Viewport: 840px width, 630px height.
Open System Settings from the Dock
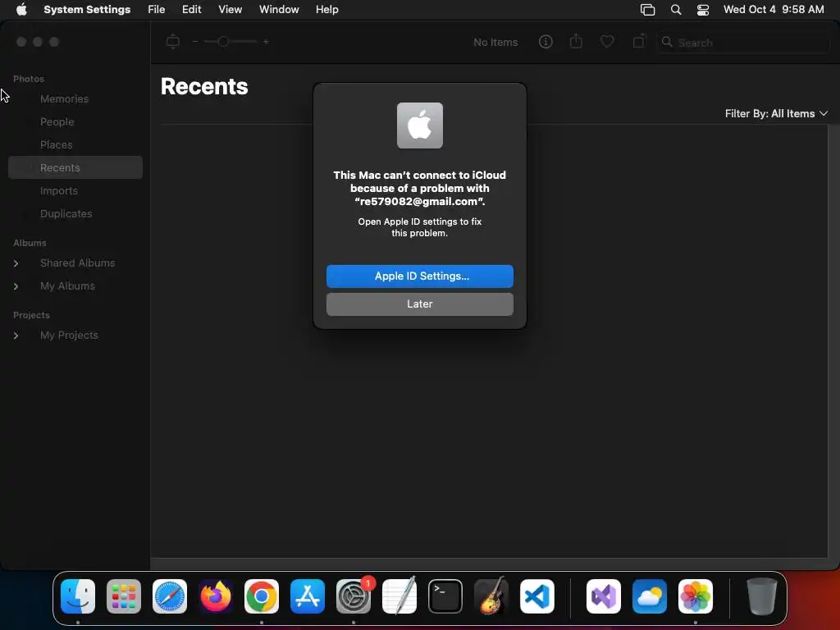(354, 596)
